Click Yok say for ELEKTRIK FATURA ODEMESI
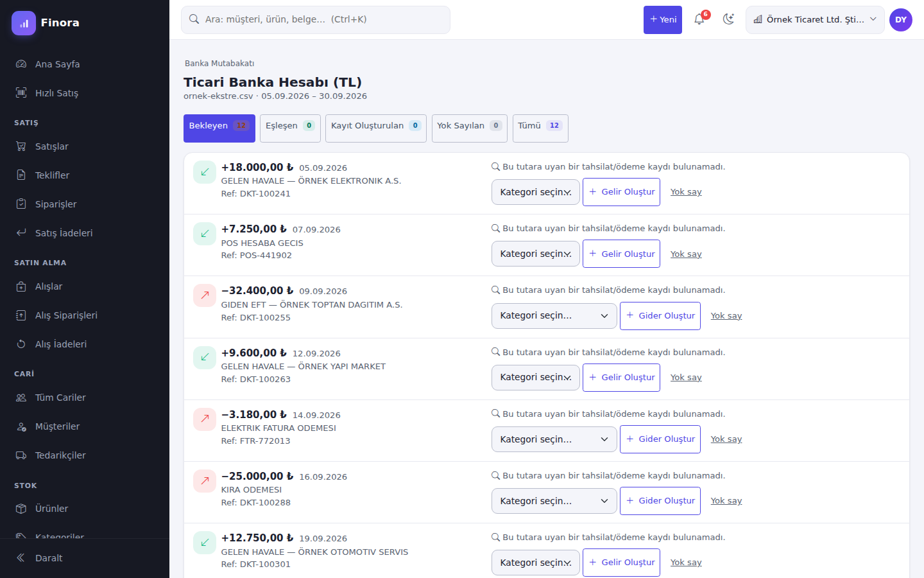This screenshot has height=578, width=924. pyautogui.click(x=726, y=439)
